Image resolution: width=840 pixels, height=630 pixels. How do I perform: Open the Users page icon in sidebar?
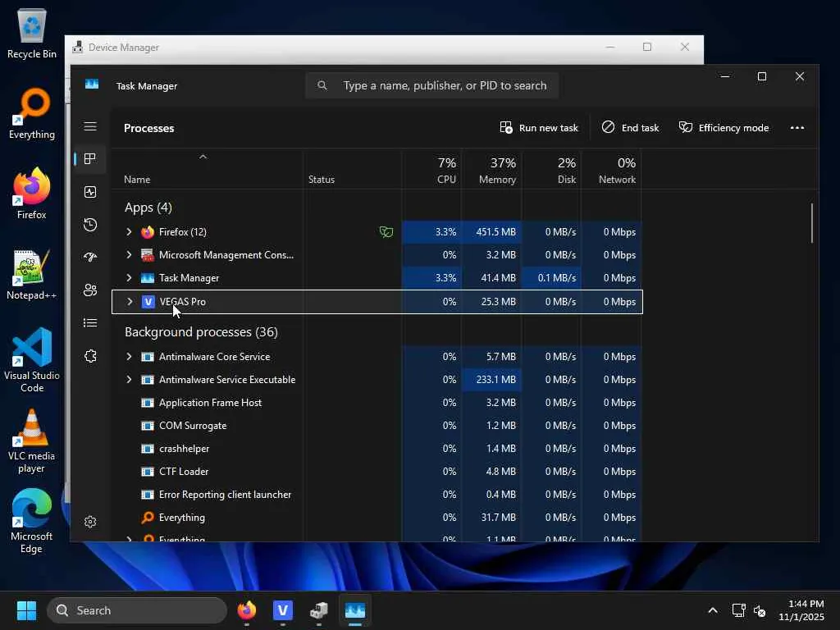[90, 290]
